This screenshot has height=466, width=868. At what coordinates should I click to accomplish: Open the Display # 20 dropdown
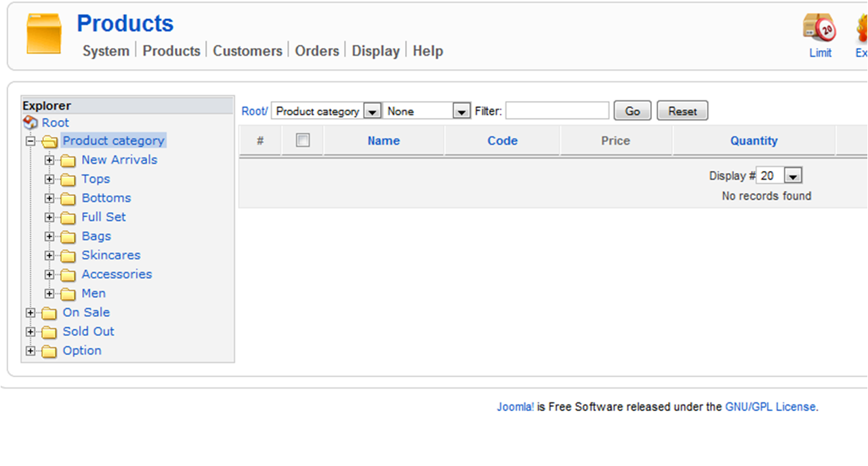[780, 176]
